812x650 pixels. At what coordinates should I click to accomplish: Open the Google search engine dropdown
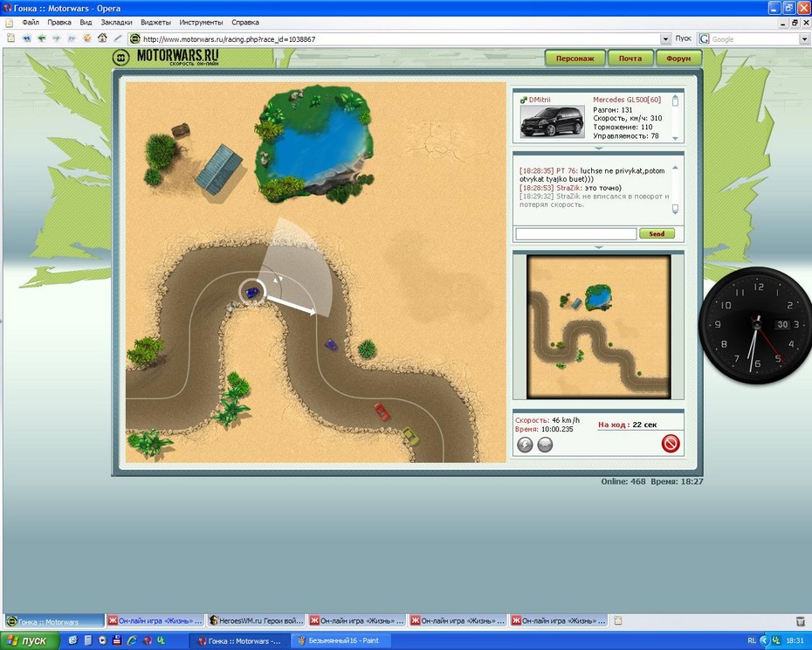tap(804, 38)
